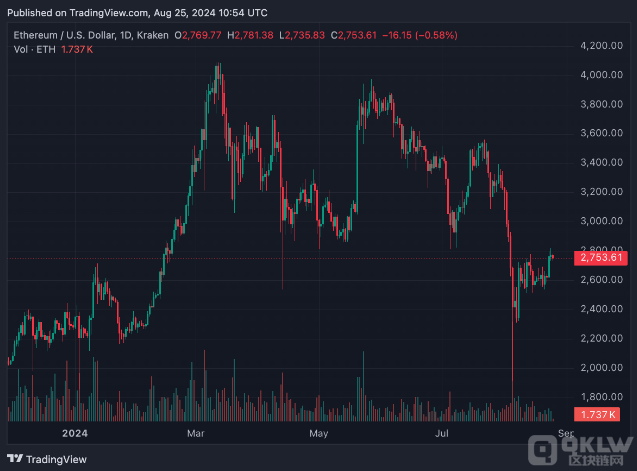Click the −16.15 (−0.58%) change value
This screenshot has width=637, height=471.
(417, 35)
